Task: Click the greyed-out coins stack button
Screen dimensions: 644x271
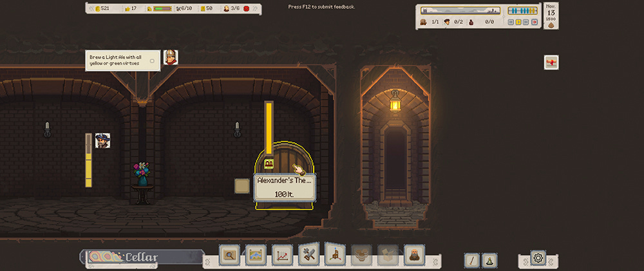Action: pyautogui.click(x=361, y=255)
